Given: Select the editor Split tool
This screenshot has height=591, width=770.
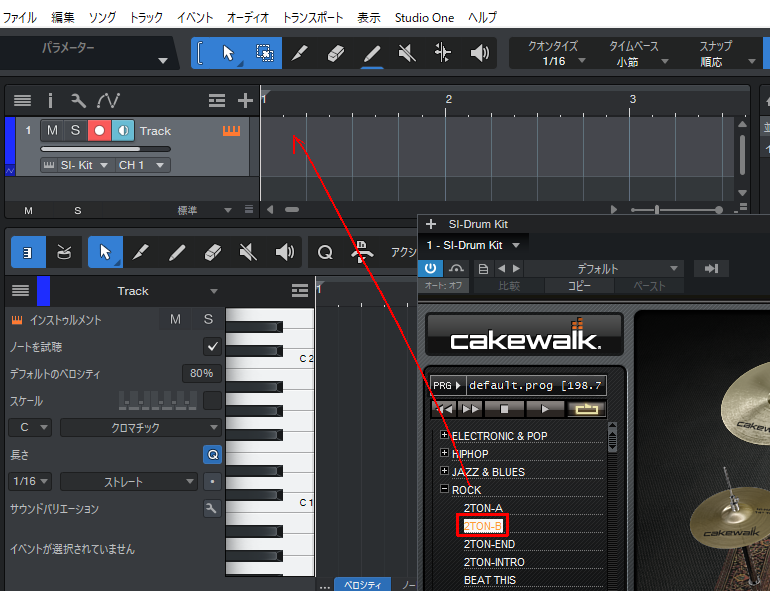Looking at the screenshot, I should [141, 253].
